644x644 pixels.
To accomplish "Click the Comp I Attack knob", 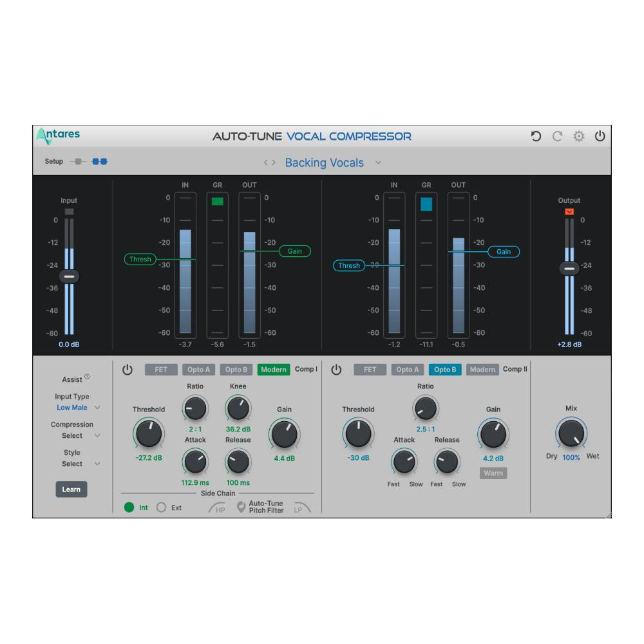I will (x=195, y=462).
